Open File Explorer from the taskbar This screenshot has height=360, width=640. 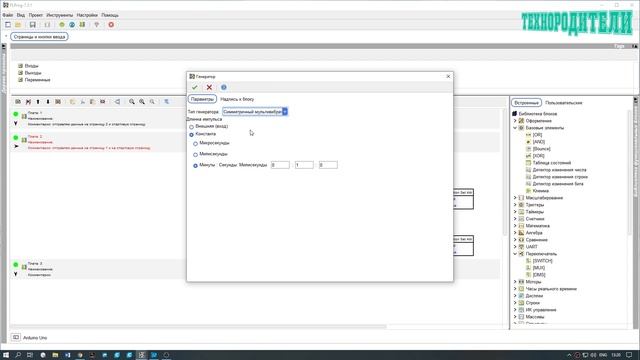click(x=55, y=355)
